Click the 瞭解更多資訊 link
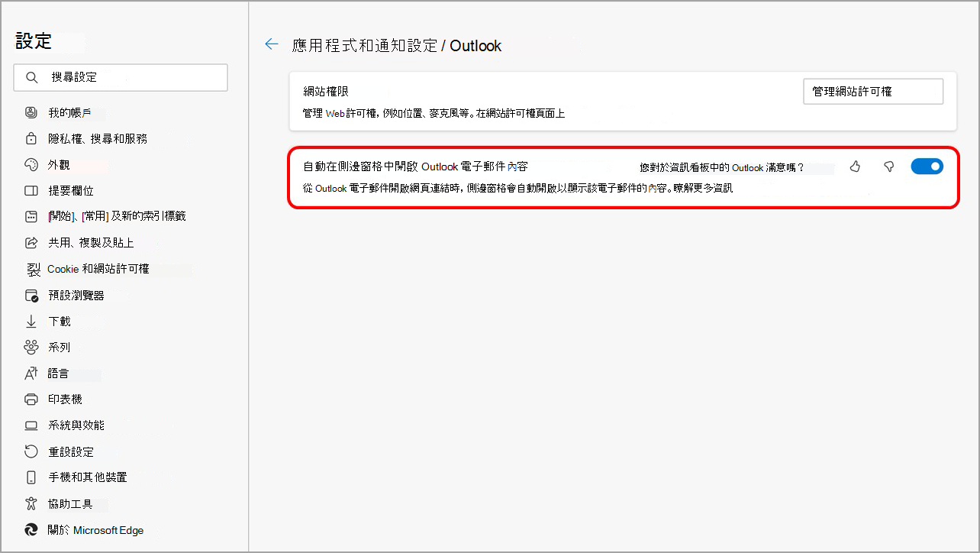 703,187
